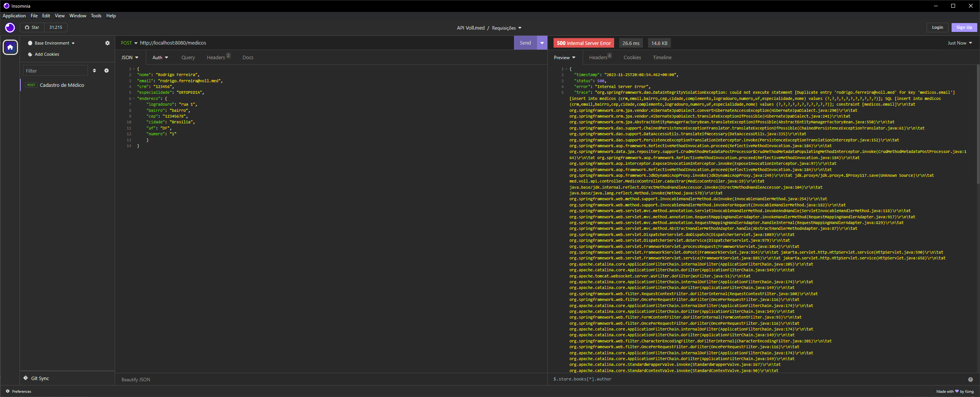Viewport: 980px width, 397px height.
Task: Switch to the Cookies tab
Action: pos(632,58)
